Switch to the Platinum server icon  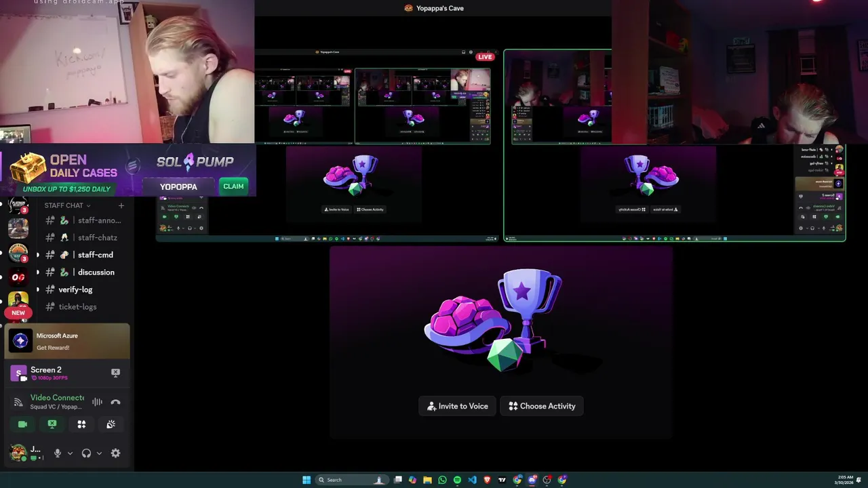point(18,205)
